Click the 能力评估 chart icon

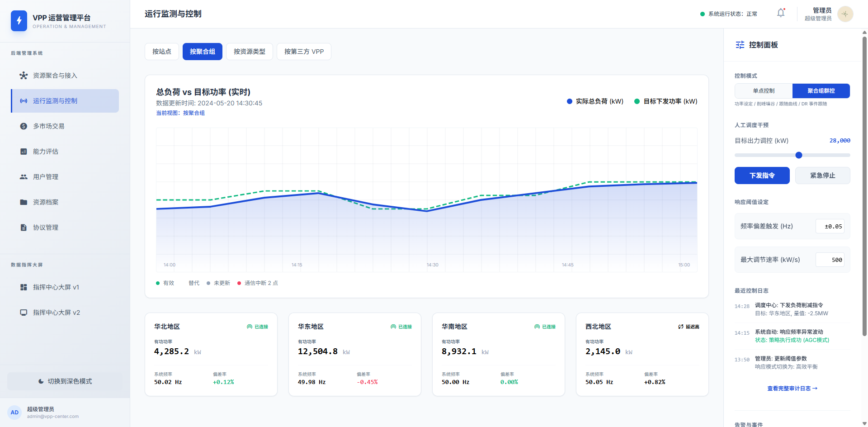(24, 152)
